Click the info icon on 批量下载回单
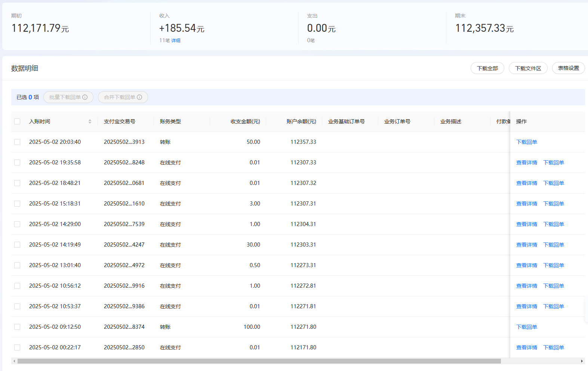 pos(85,97)
